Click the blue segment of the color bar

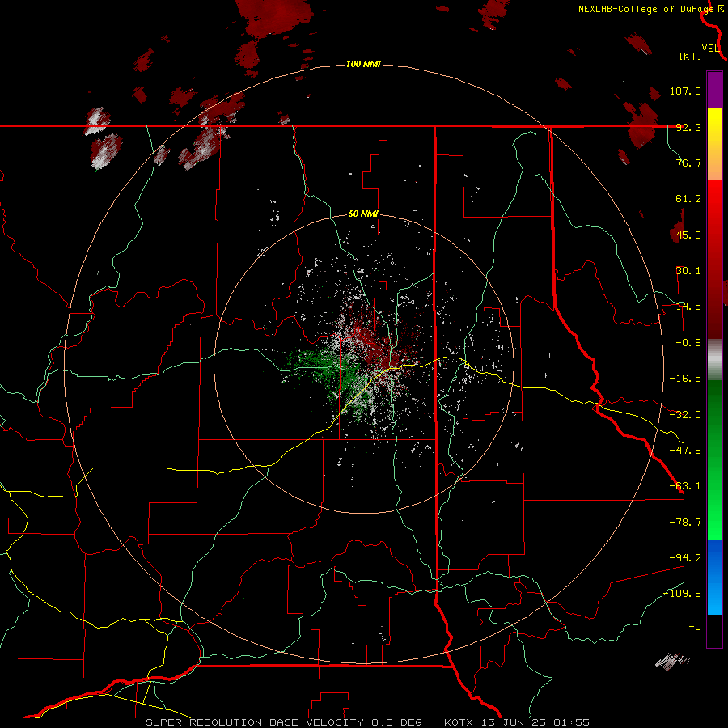click(x=714, y=577)
